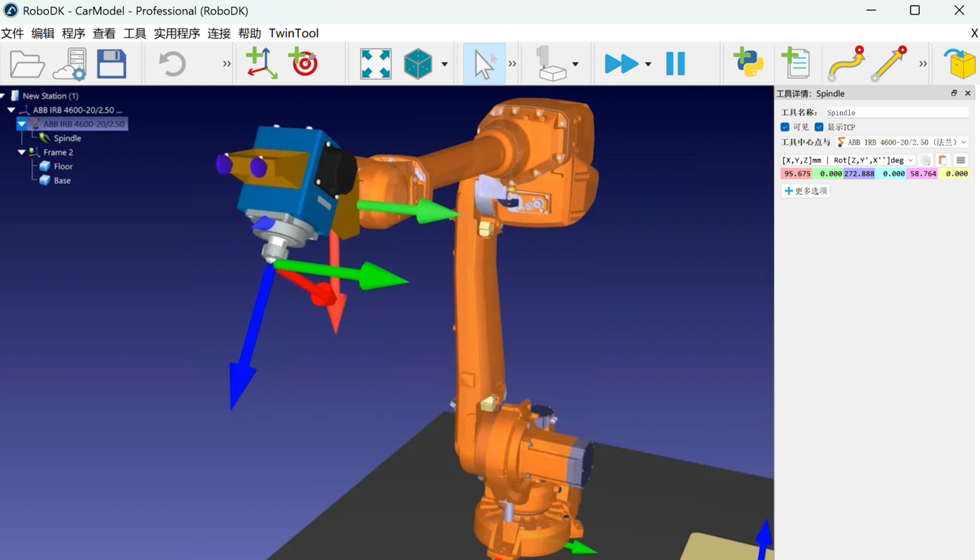Click the fast-forward simulation button

click(x=621, y=64)
